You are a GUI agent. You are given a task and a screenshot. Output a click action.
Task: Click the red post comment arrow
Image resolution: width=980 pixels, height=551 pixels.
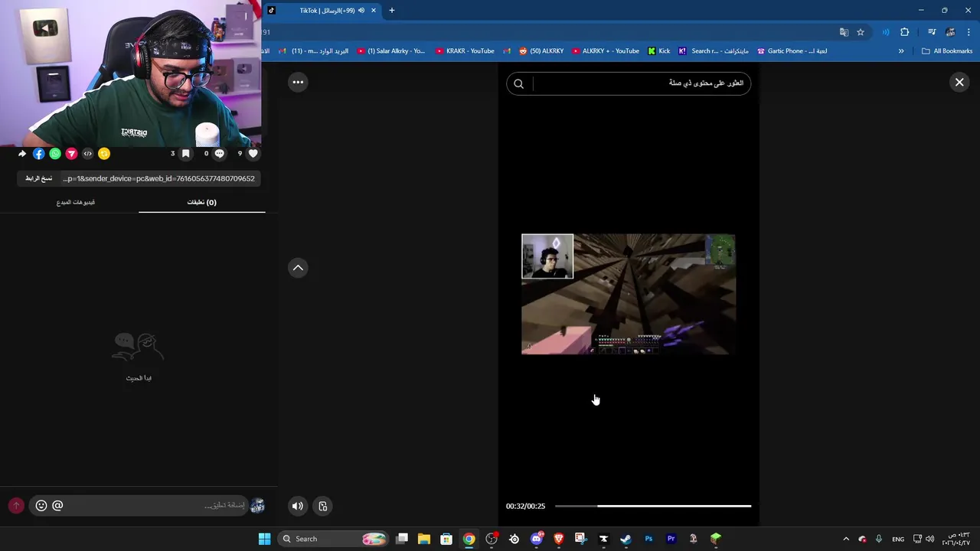(16, 505)
